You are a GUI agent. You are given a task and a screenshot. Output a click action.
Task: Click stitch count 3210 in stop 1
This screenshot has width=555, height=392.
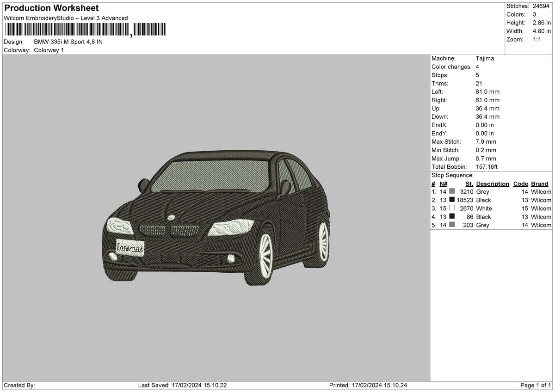click(x=466, y=191)
